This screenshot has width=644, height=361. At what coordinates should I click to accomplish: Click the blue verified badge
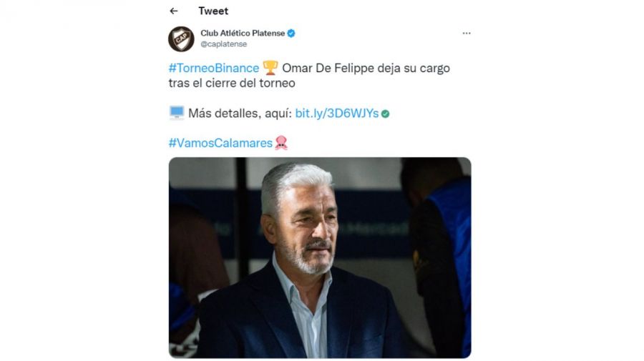pos(291,33)
